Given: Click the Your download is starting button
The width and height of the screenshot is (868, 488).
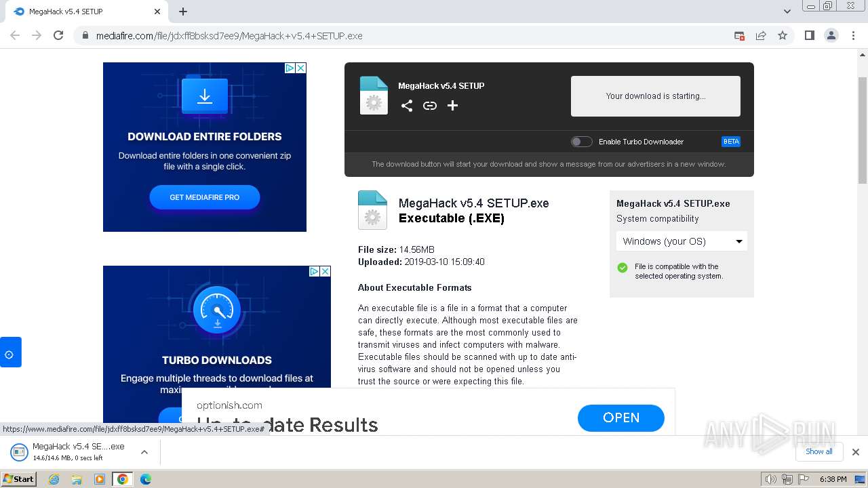Looking at the screenshot, I should tap(656, 96).
